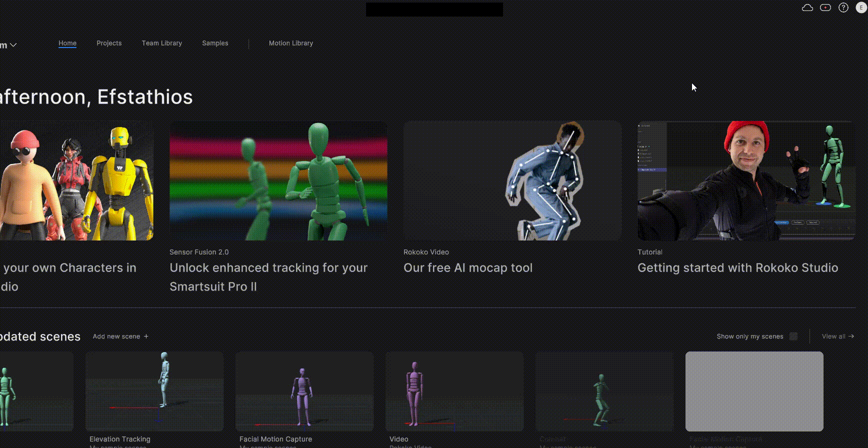Image resolution: width=868 pixels, height=448 pixels.
Task: Open the scene thumbnail with crouching green mannequin
Action: coord(604,391)
